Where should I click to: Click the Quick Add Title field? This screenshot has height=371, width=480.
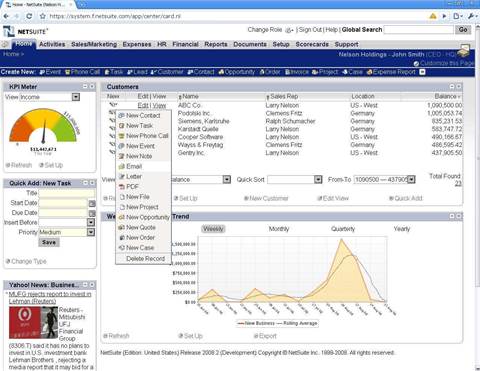pos(66,193)
